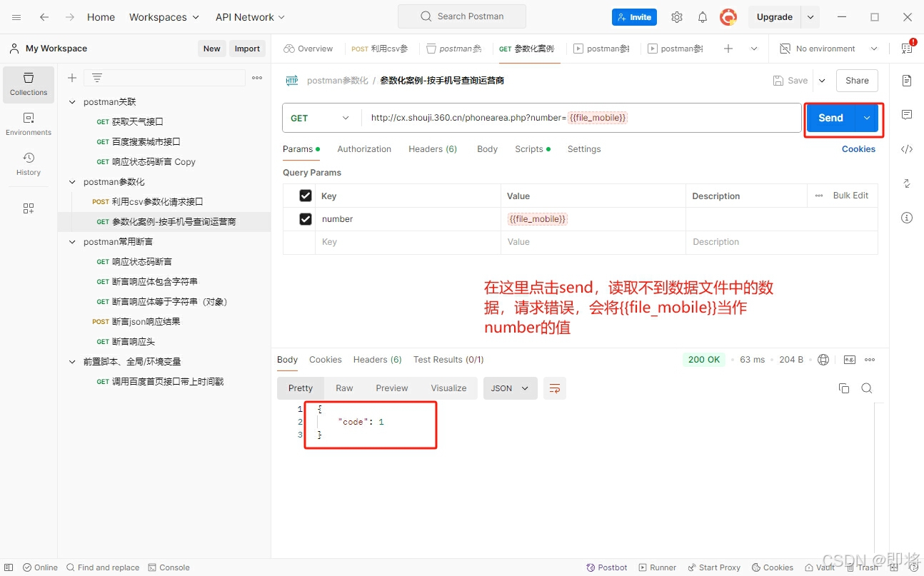Open the GET method dropdown
Viewport: 924px width, 576px height.
(x=321, y=118)
